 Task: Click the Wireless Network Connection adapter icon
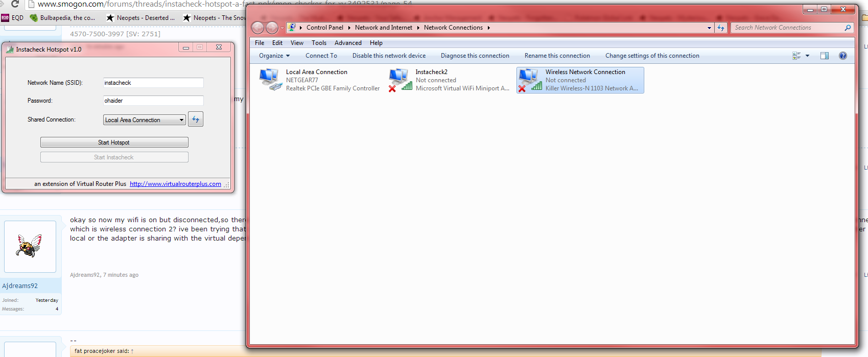point(530,80)
